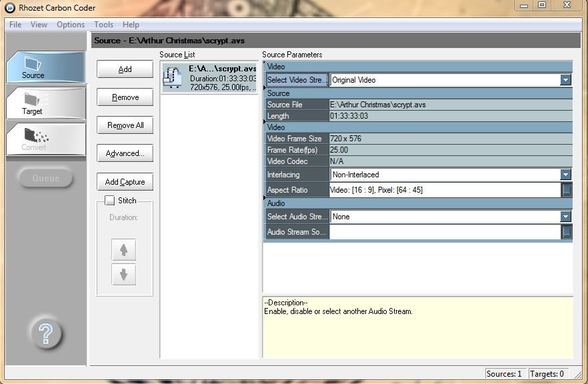Click the Select Audio Stream label cell
588x384 pixels.
(x=297, y=217)
